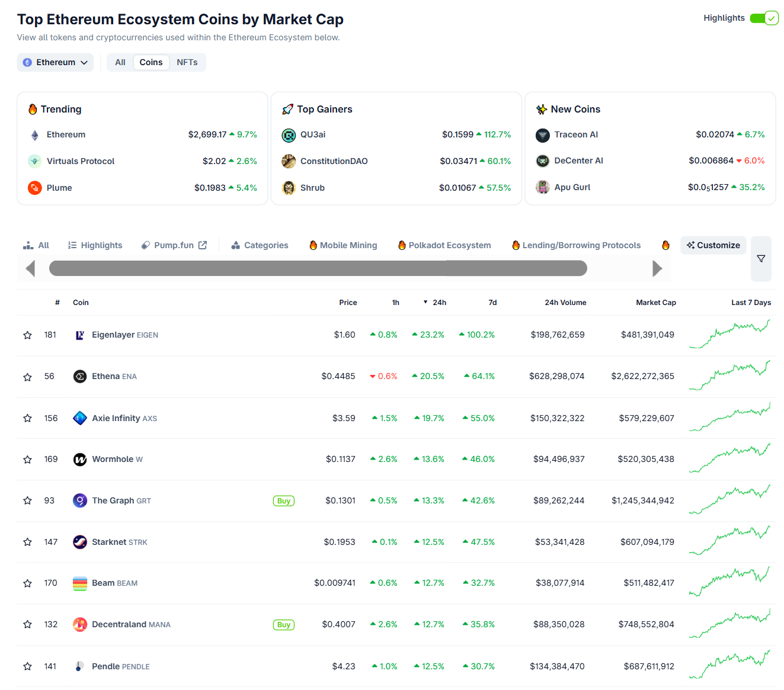Sort table by Price column header
The height and width of the screenshot is (690, 784).
348,303
